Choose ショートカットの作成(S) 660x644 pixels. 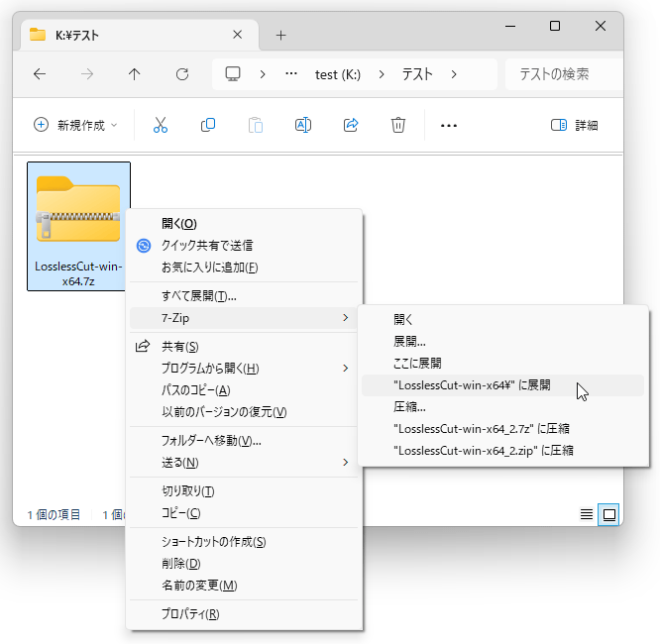pyautogui.click(x=244, y=542)
